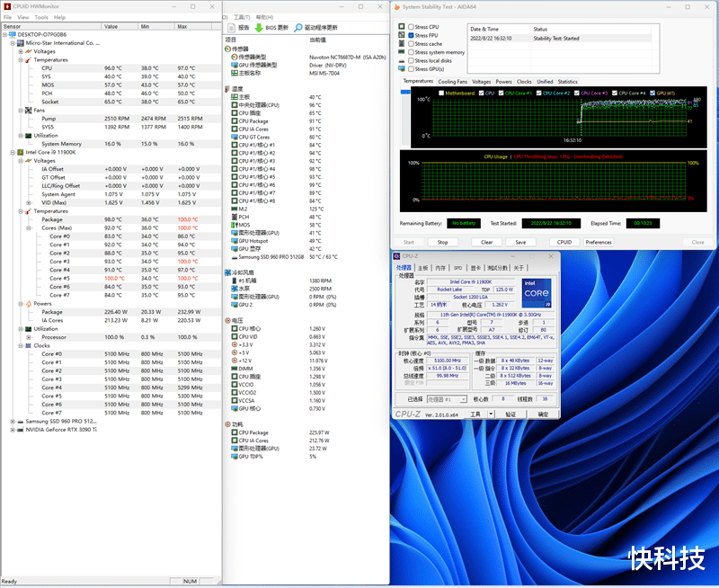Collapse the DESKTOP-O7PG0B6 tree node
Image resolution: width=719 pixels, height=588 pixels.
pos(5,34)
